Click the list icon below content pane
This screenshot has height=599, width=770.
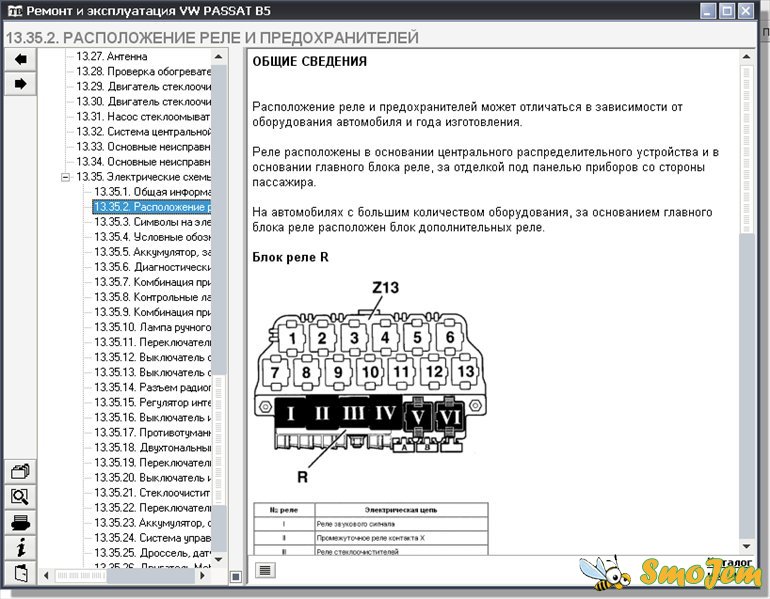[x=265, y=570]
